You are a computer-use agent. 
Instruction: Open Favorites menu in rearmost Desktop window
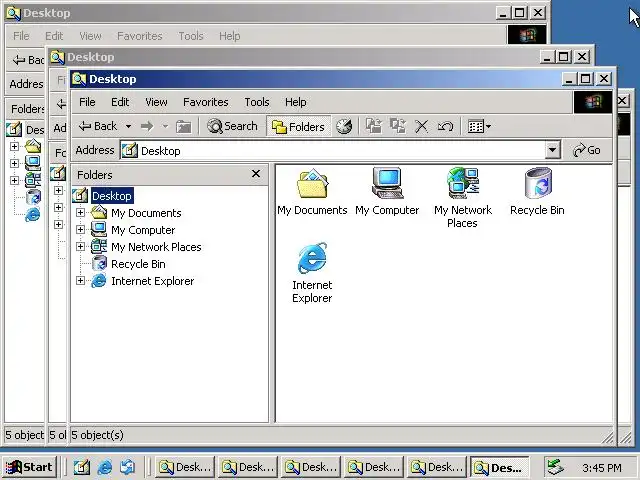tap(140, 36)
